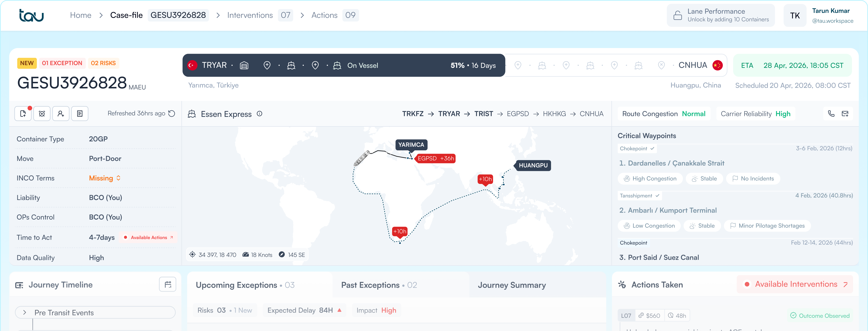The image size is (868, 331).
Task: Click the +10h marker near South Africa
Action: (400, 232)
